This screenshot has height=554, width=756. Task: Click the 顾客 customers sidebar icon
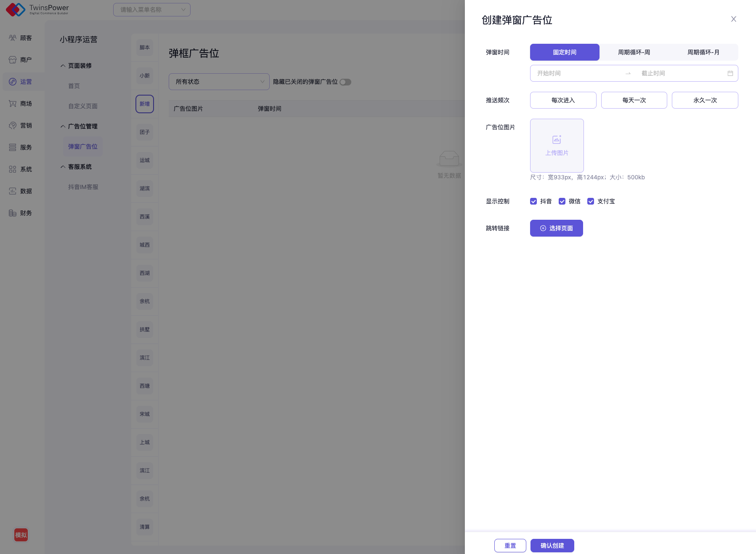(x=13, y=38)
